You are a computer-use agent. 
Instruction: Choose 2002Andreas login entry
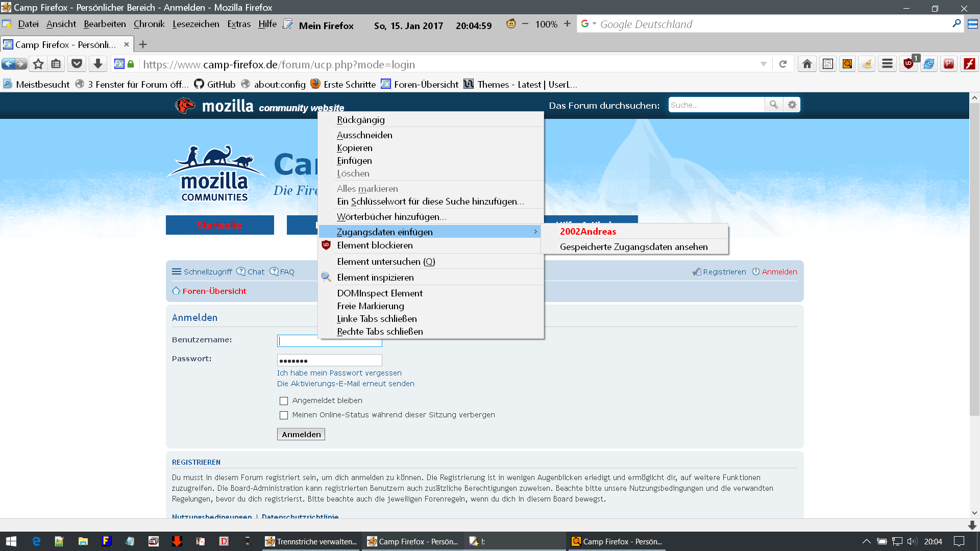click(x=588, y=232)
